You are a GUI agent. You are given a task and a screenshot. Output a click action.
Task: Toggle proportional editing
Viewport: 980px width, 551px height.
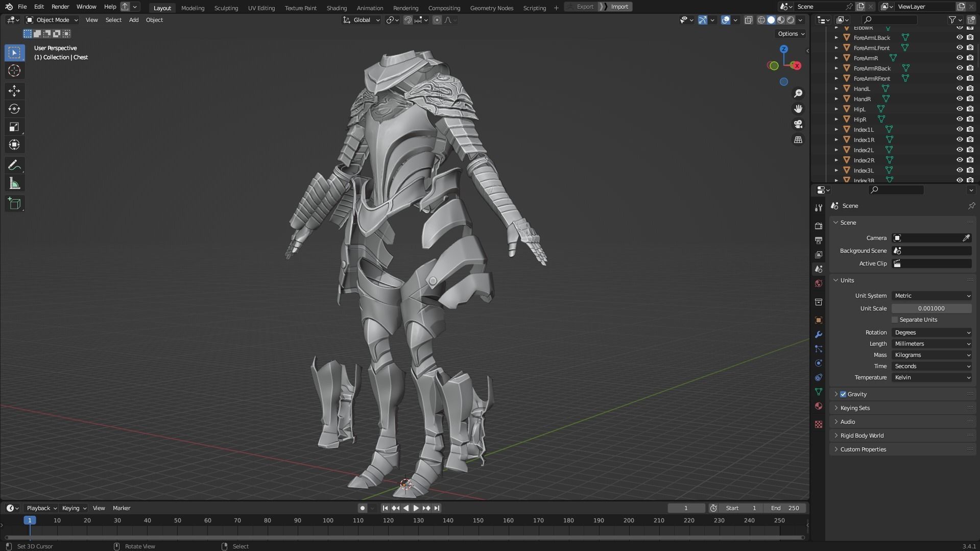click(437, 20)
